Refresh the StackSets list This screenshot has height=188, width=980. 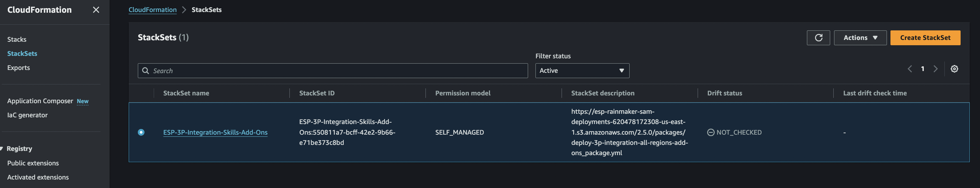pos(818,38)
